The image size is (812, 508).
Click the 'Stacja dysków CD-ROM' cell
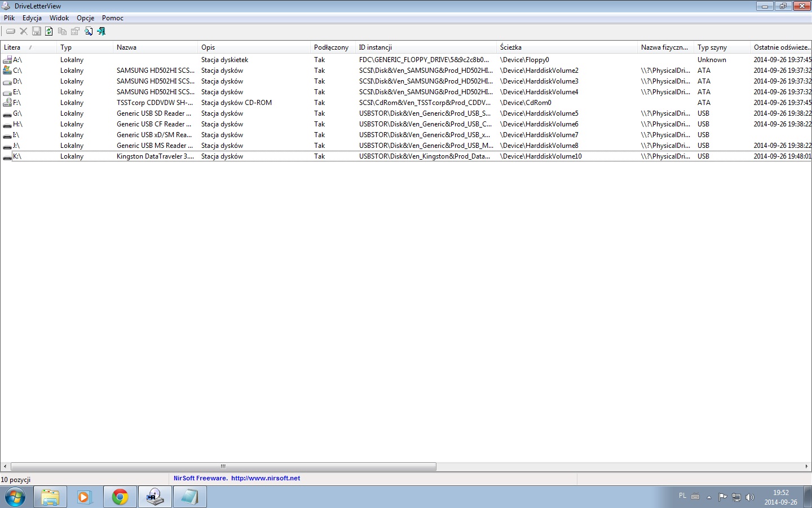click(237, 103)
